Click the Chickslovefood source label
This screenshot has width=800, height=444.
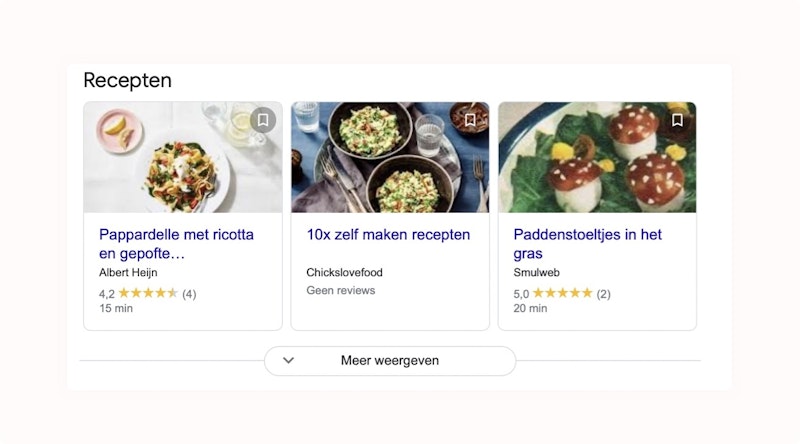click(344, 272)
